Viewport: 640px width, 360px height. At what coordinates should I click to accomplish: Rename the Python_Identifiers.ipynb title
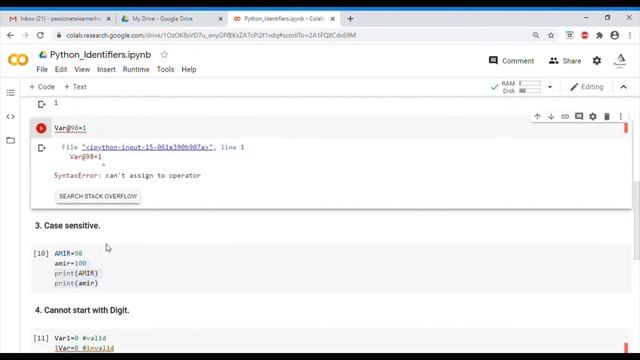tap(100, 55)
